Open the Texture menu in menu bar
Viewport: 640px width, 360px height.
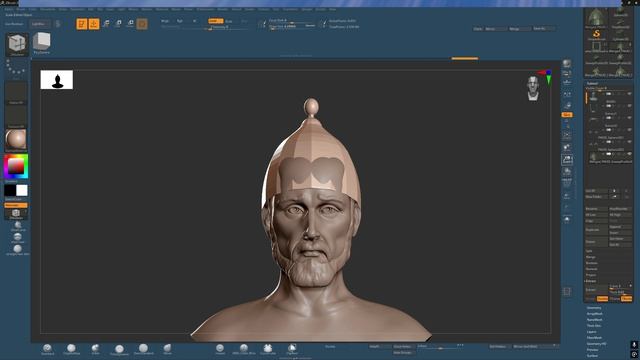(x=263, y=9)
